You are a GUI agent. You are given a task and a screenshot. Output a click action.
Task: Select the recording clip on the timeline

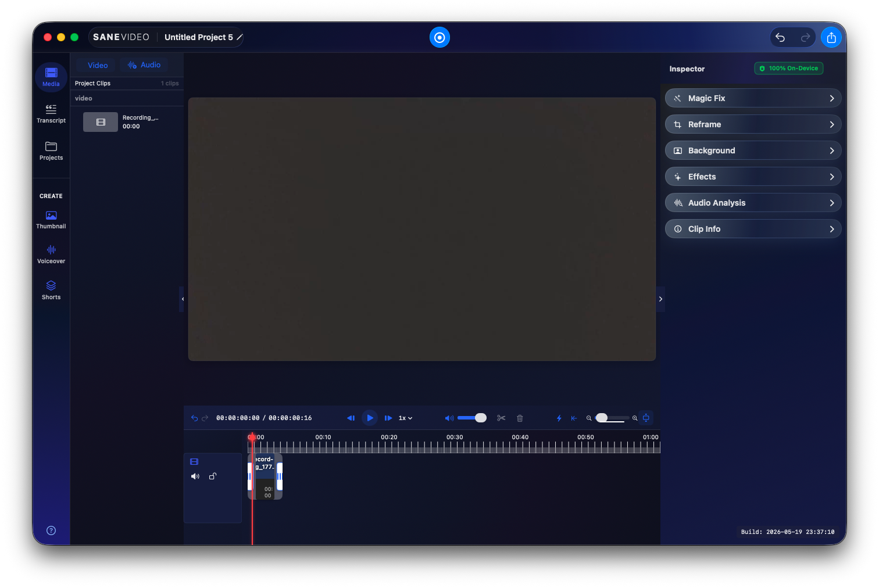265,476
